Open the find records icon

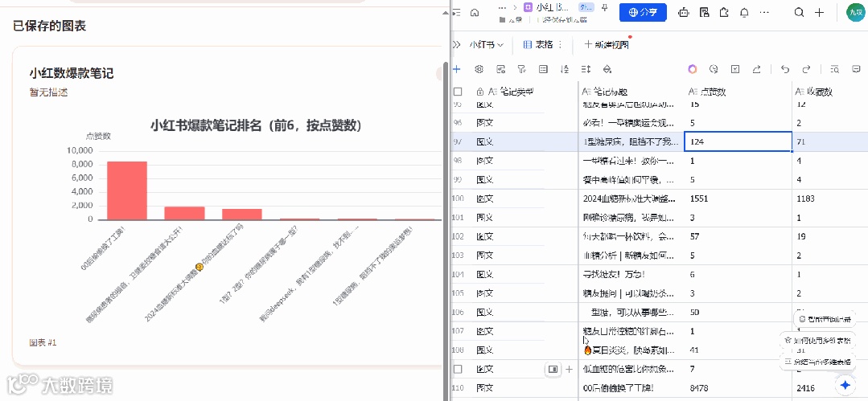point(835,69)
